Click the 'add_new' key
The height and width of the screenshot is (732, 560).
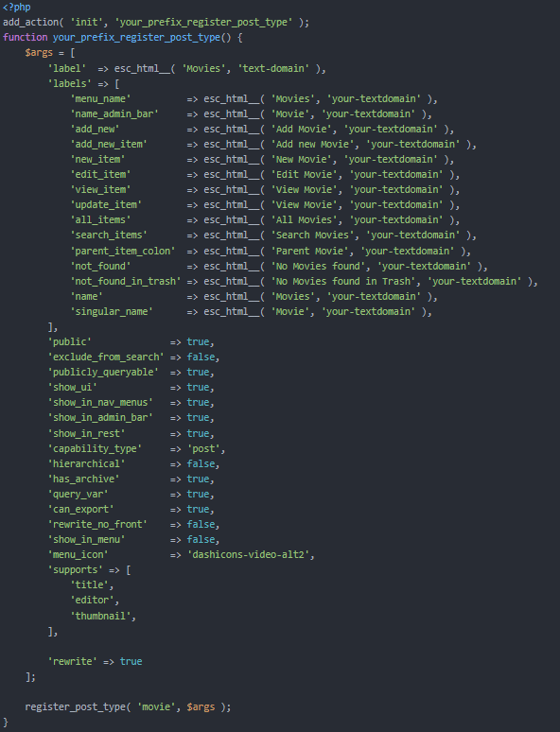tap(95, 129)
